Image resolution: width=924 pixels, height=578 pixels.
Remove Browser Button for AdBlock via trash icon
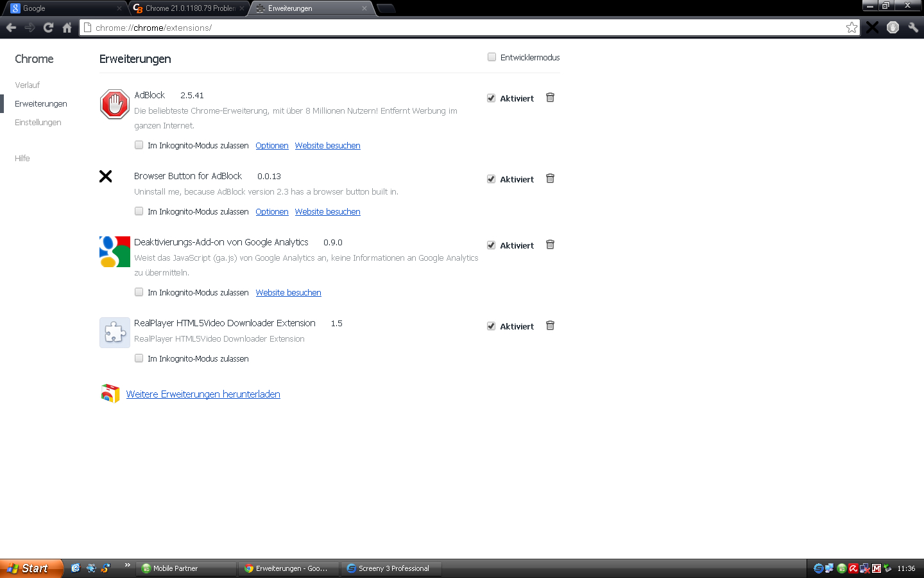(x=550, y=179)
